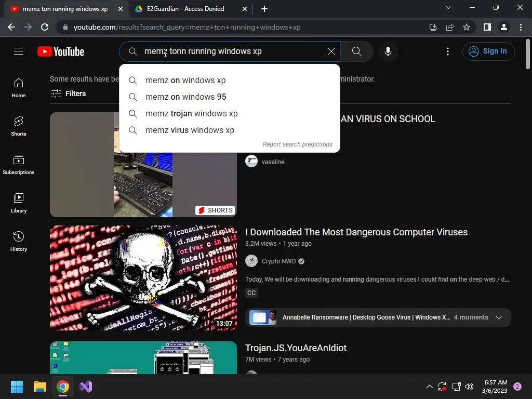Image resolution: width=532 pixels, height=399 pixels.
Task: Open the vaseline channel name
Action: point(273,162)
